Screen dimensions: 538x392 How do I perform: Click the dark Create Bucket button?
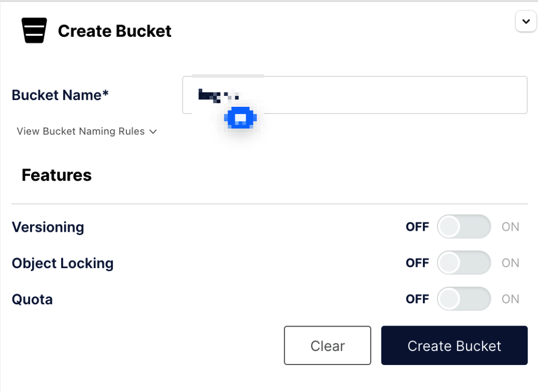(454, 346)
